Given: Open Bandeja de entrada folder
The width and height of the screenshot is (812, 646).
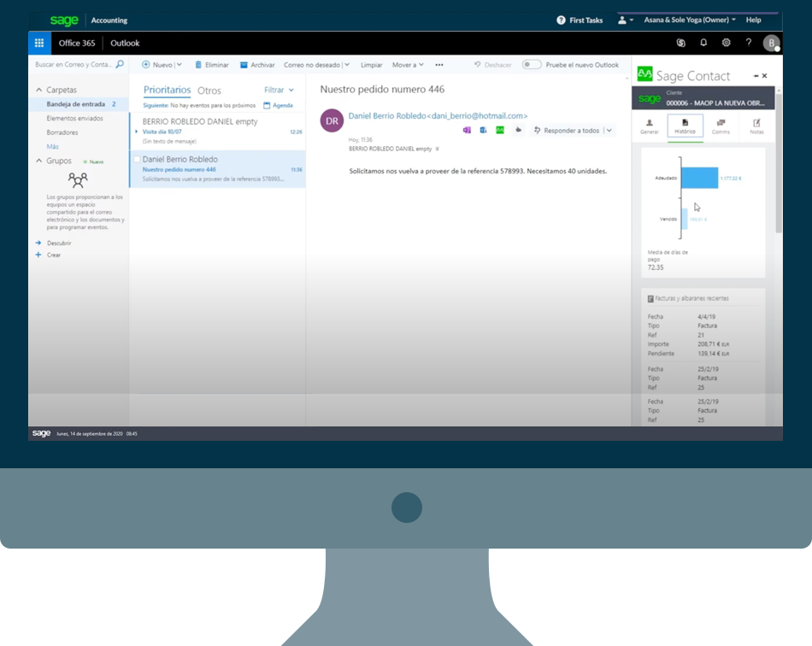Looking at the screenshot, I should [79, 104].
